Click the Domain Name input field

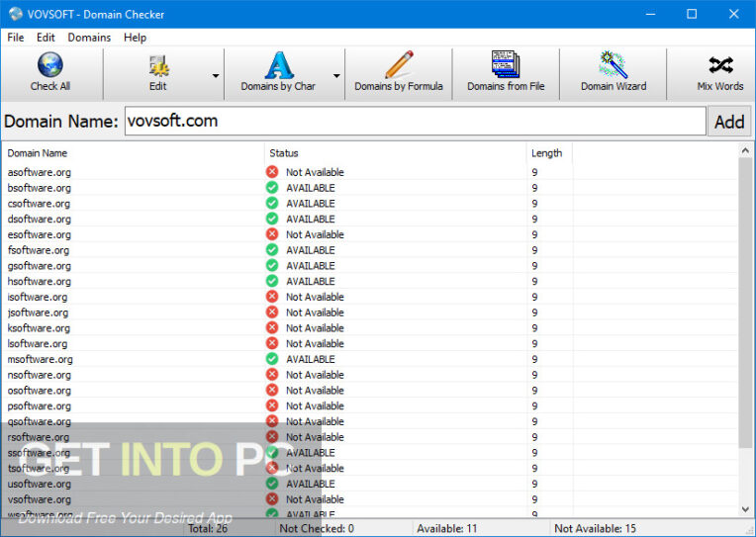click(x=416, y=121)
